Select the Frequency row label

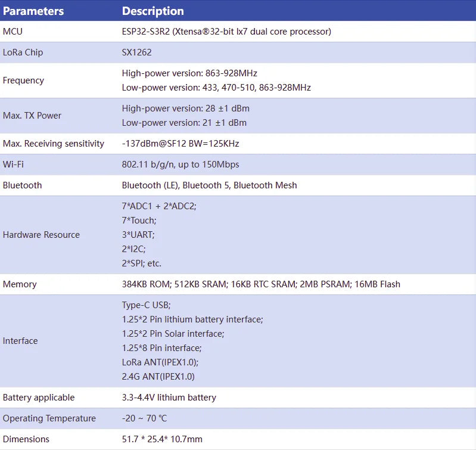pos(23,80)
